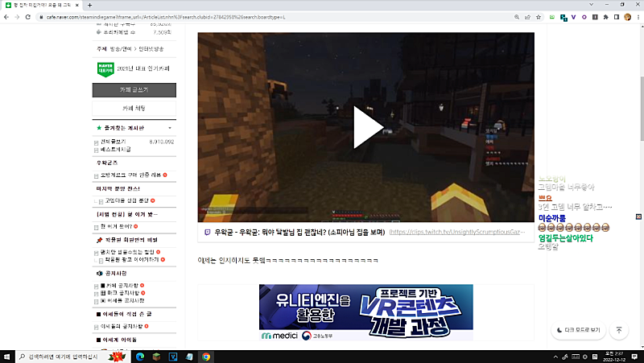
Task: Open 카페 채팅 cafe chat
Action: click(134, 109)
